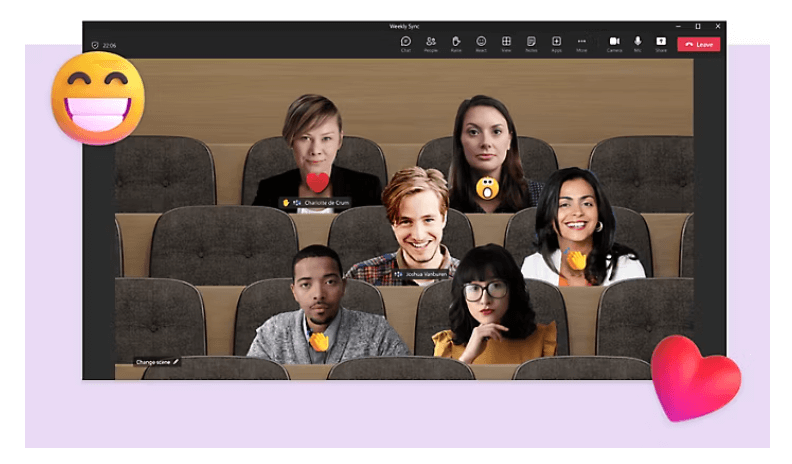Open meeting Notes
This screenshot has height=464, width=792.
531,43
